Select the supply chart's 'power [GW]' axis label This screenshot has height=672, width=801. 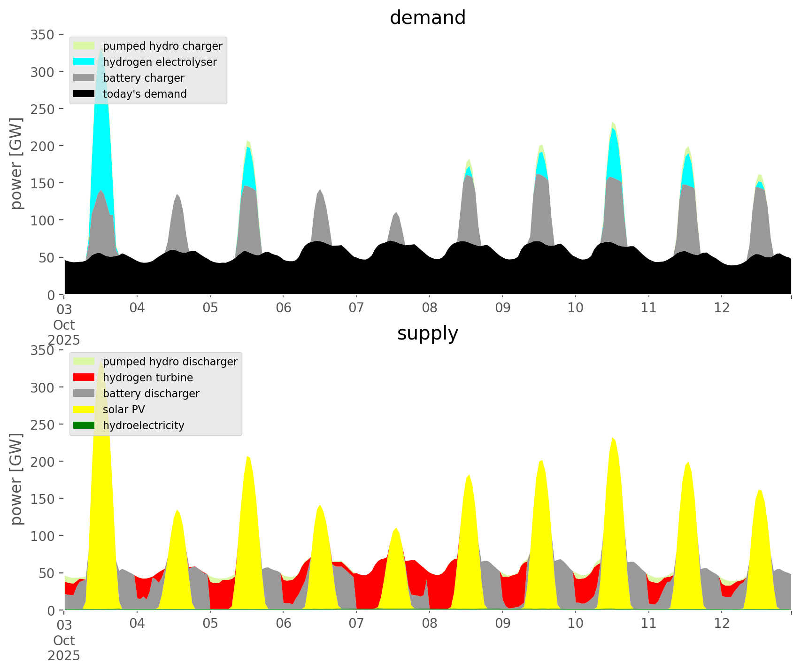pos(16,479)
